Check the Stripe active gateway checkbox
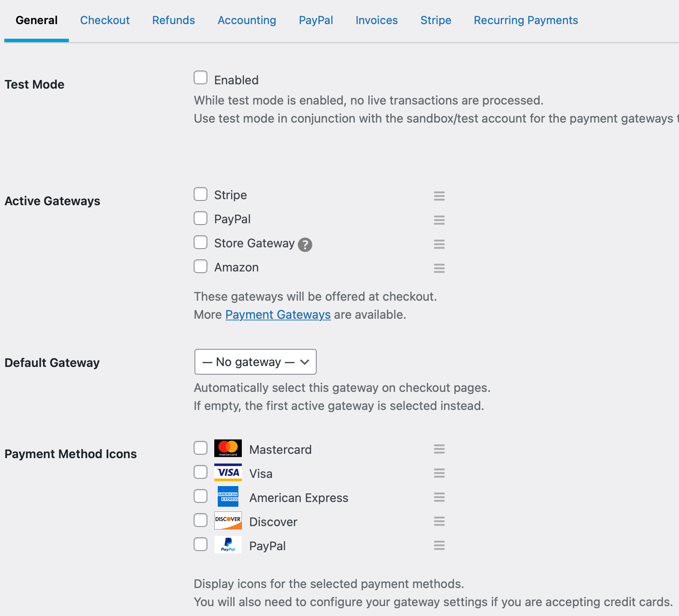Screen dimensions: 679x616 click(201, 194)
